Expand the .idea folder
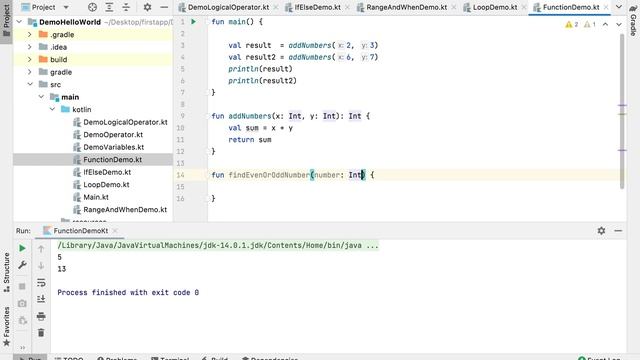Image resolution: width=640 pixels, height=360 pixels. (30, 47)
